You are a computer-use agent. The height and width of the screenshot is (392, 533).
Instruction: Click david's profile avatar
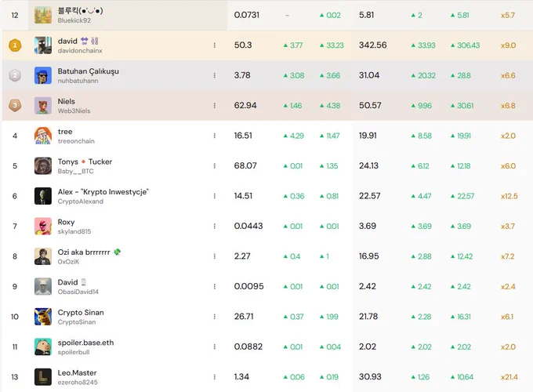[x=43, y=45]
